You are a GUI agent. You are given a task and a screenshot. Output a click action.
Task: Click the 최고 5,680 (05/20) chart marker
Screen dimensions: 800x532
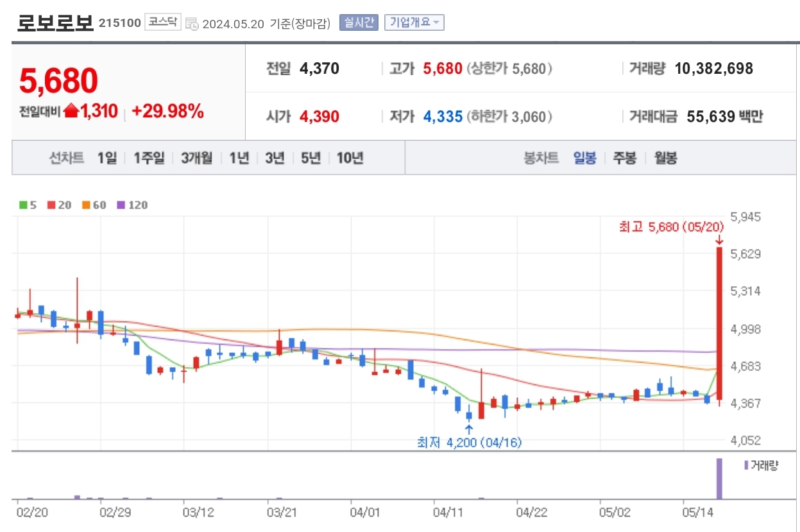[671, 227]
